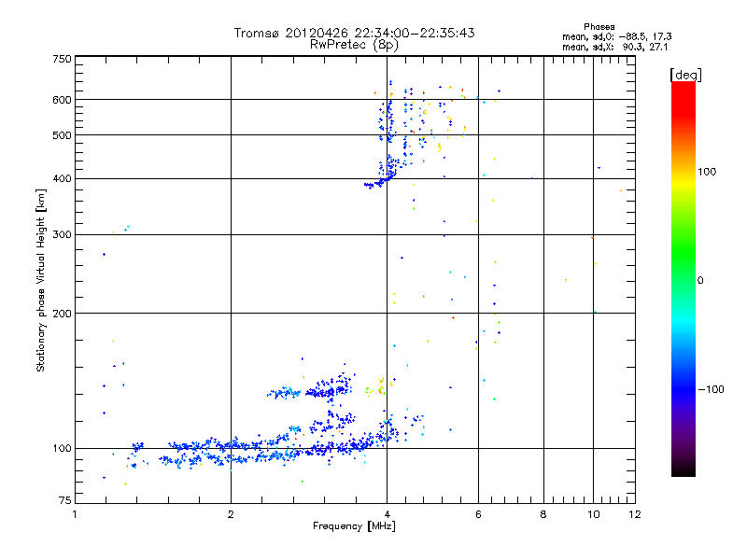
Task: Click 'Stationary phase Virtual Height [km]' axis label
Action: coord(40,280)
